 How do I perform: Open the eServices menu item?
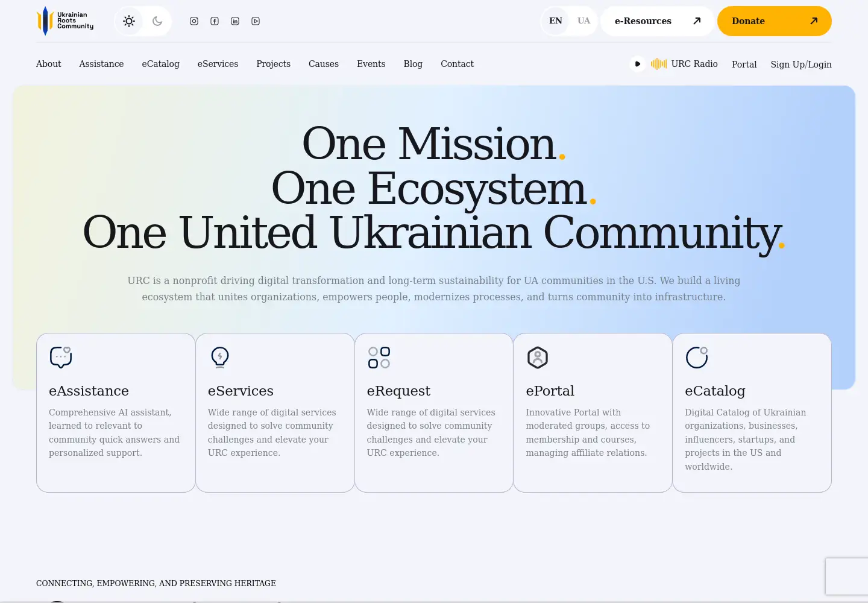pyautogui.click(x=218, y=64)
